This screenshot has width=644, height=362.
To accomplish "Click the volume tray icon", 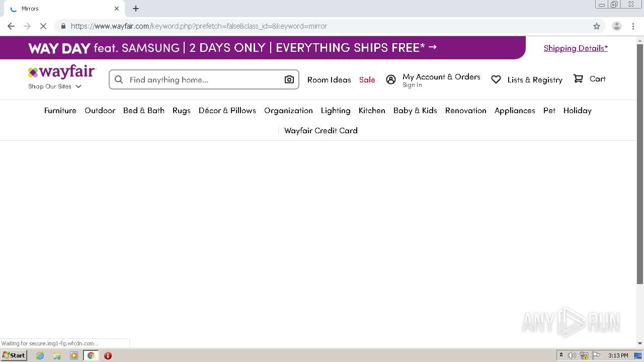I will 572,355.
